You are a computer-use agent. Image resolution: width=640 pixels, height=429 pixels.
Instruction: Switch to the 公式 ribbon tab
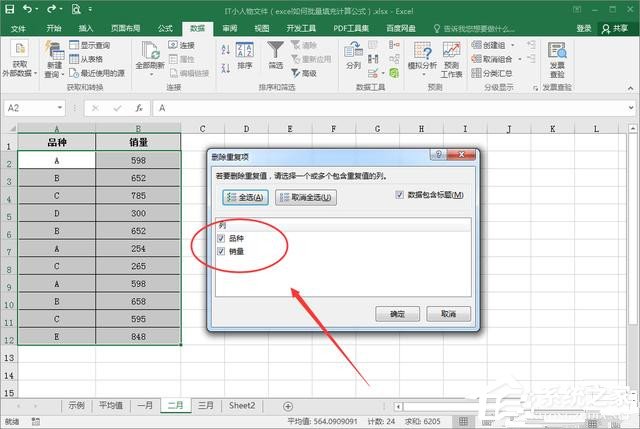151,29
